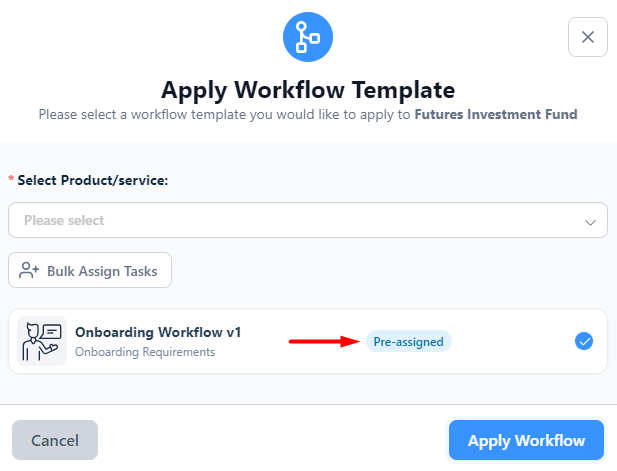Click the Pre-assigned badge
Screen dimensions: 617x471
408,341
